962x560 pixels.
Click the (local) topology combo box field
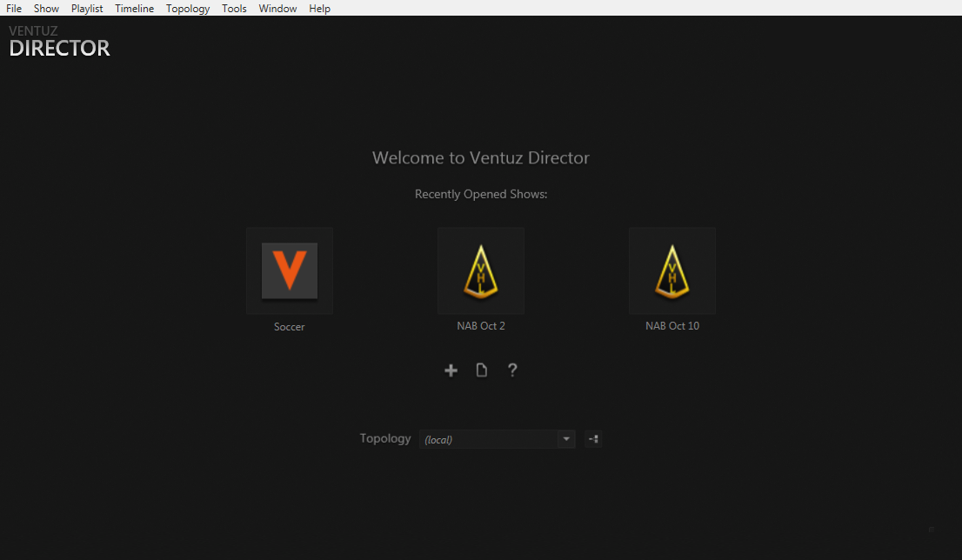[488, 439]
